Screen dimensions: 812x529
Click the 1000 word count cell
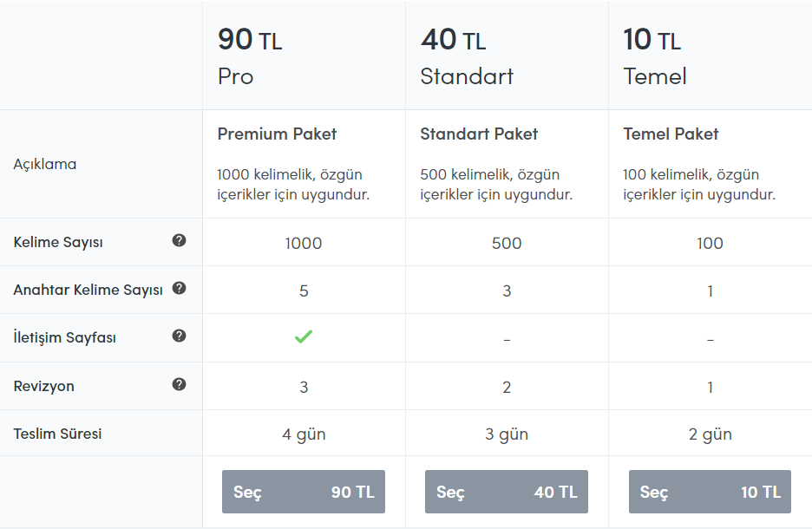(304, 243)
